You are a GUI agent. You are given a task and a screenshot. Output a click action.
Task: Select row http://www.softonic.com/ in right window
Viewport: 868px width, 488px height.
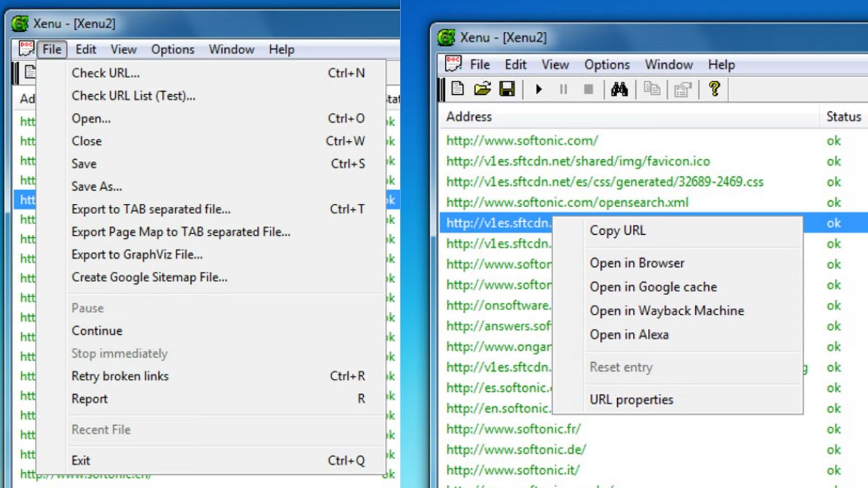click(x=653, y=141)
